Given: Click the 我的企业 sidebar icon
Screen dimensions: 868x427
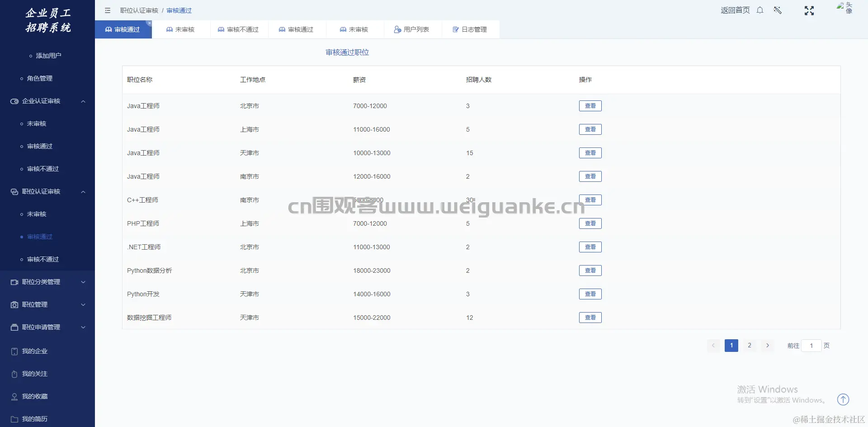Looking at the screenshot, I should 14,351.
